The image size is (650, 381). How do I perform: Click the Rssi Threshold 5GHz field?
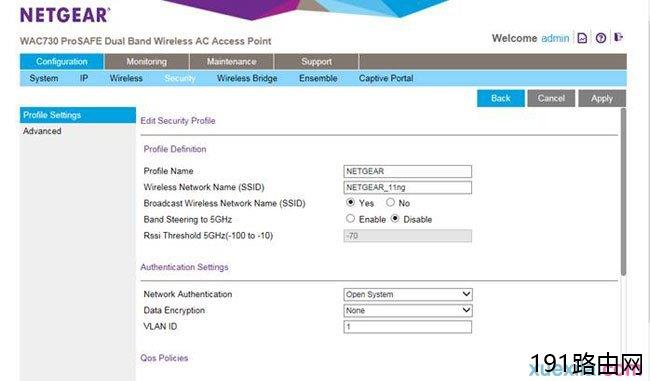[x=407, y=236]
